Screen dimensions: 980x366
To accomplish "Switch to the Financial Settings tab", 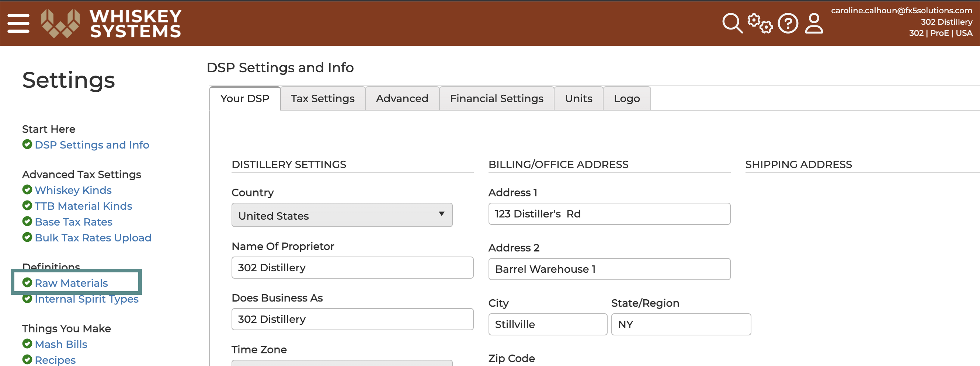I will pyautogui.click(x=496, y=98).
